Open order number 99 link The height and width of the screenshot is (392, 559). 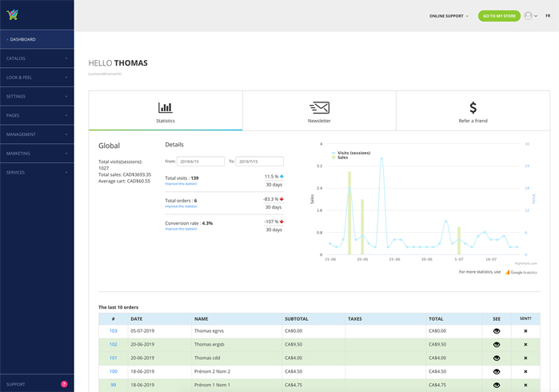pyautogui.click(x=113, y=386)
